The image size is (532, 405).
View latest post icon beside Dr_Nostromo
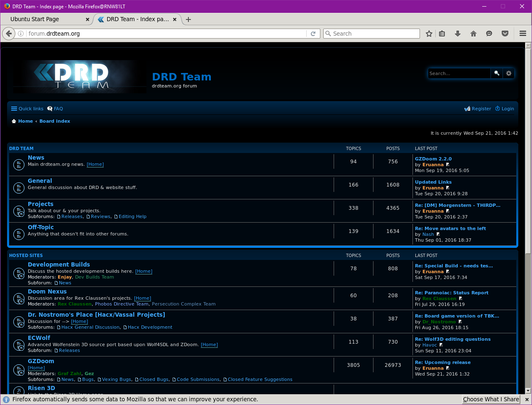coord(460,322)
